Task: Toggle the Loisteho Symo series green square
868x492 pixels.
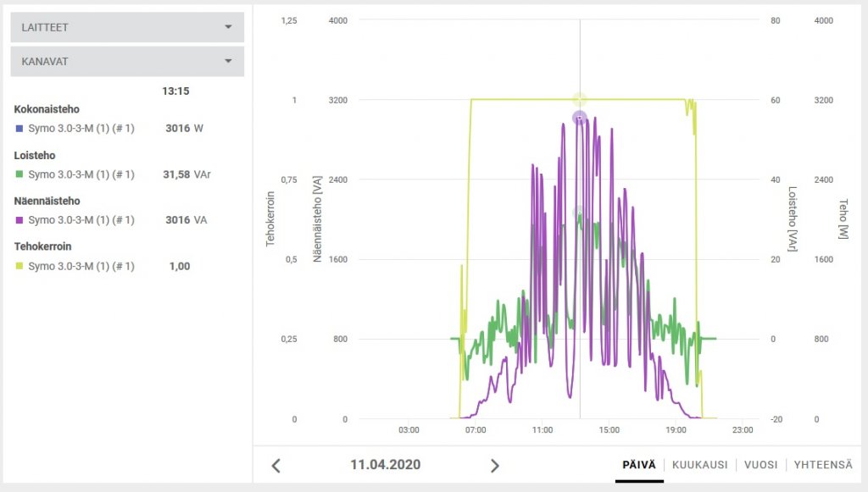Action: pos(19,174)
